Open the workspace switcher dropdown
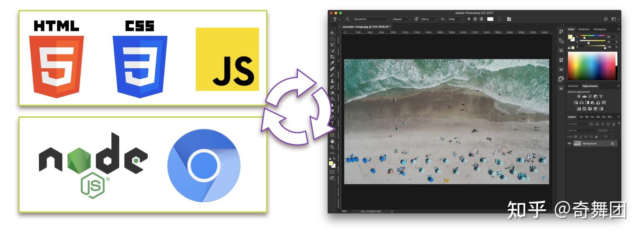 click(x=615, y=19)
